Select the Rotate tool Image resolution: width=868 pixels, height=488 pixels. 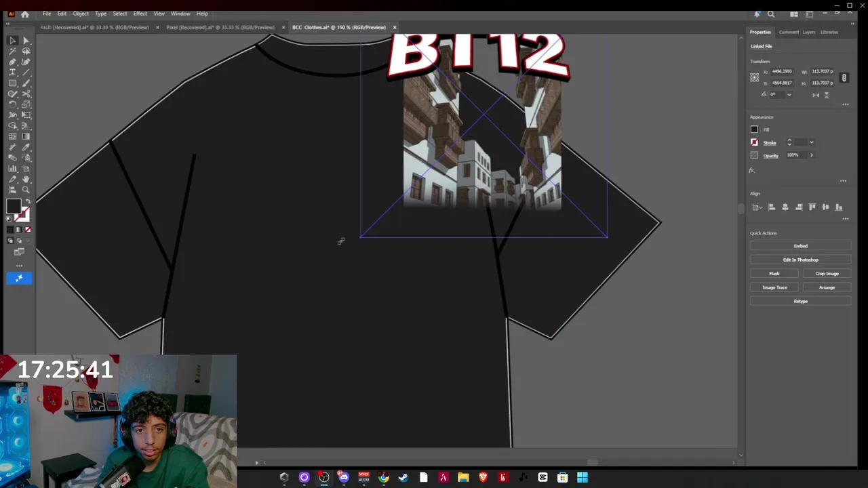pyautogui.click(x=13, y=104)
